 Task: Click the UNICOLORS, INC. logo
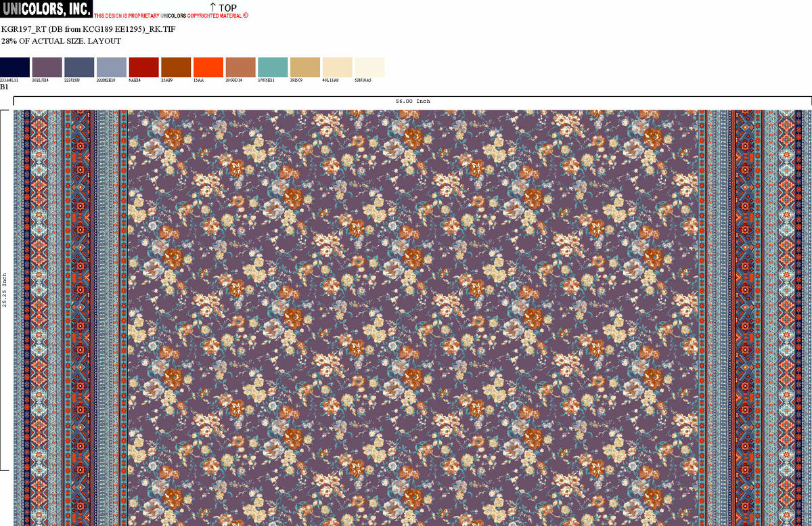pyautogui.click(x=46, y=9)
